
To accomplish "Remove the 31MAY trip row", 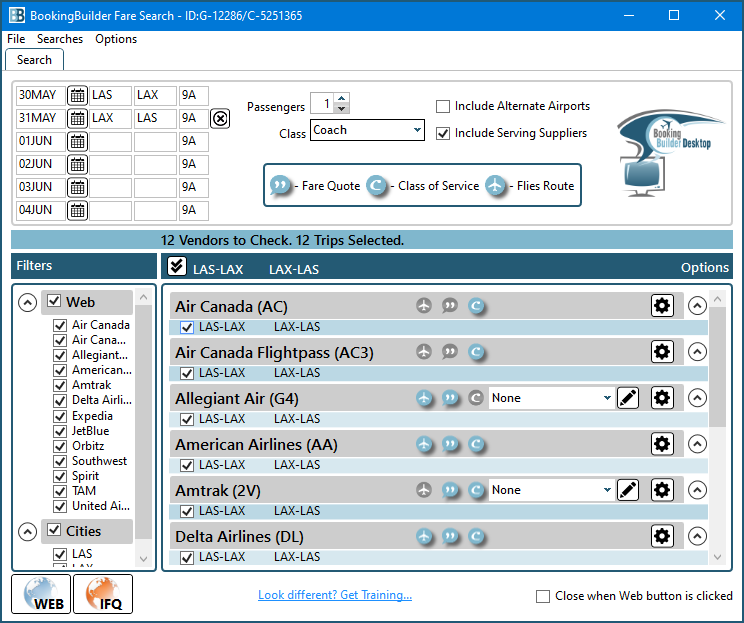I will (x=221, y=119).
